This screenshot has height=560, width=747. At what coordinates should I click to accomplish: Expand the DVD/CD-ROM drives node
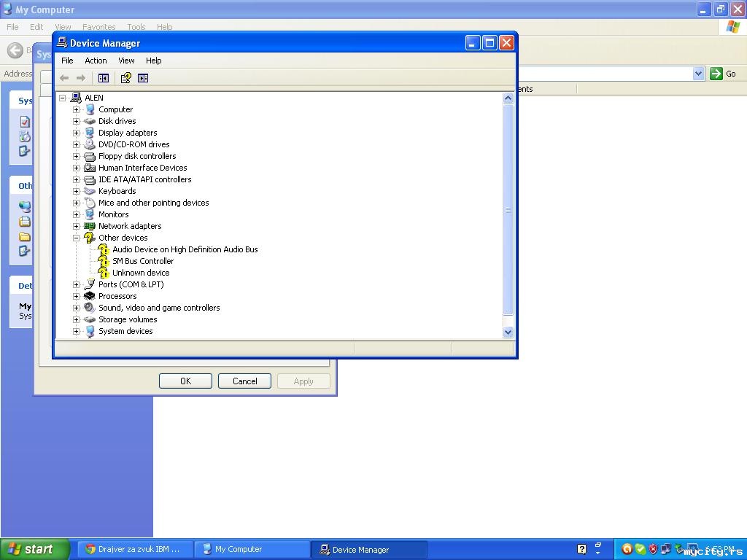tap(76, 144)
